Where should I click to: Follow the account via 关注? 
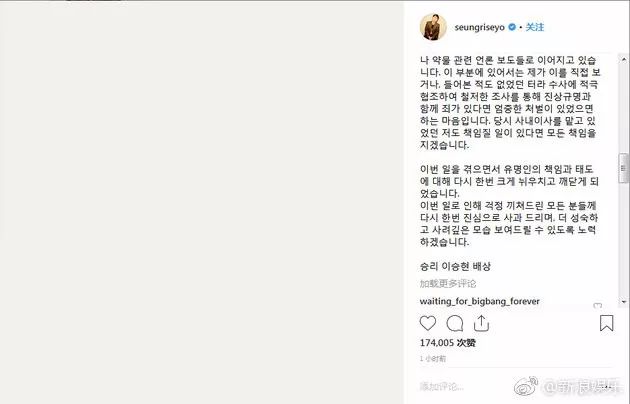pyautogui.click(x=535, y=27)
